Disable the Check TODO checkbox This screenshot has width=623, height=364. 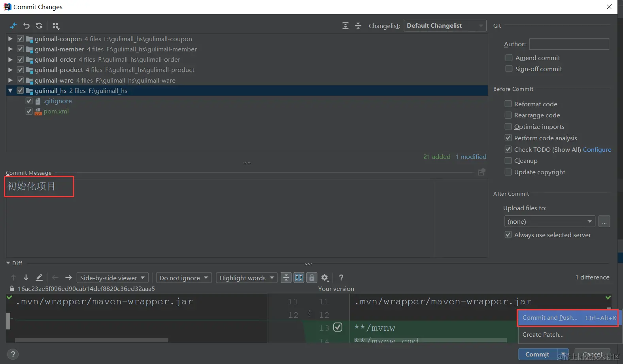pyautogui.click(x=508, y=149)
